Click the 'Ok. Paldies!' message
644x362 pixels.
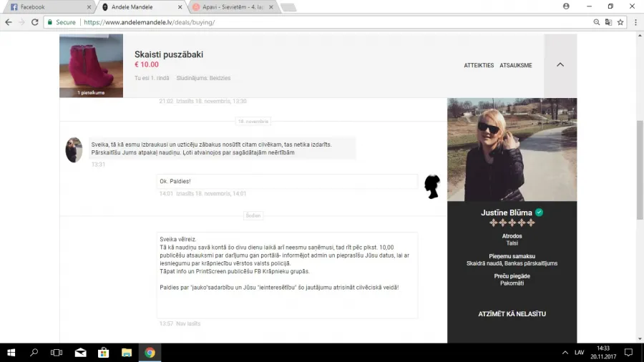pos(287,181)
